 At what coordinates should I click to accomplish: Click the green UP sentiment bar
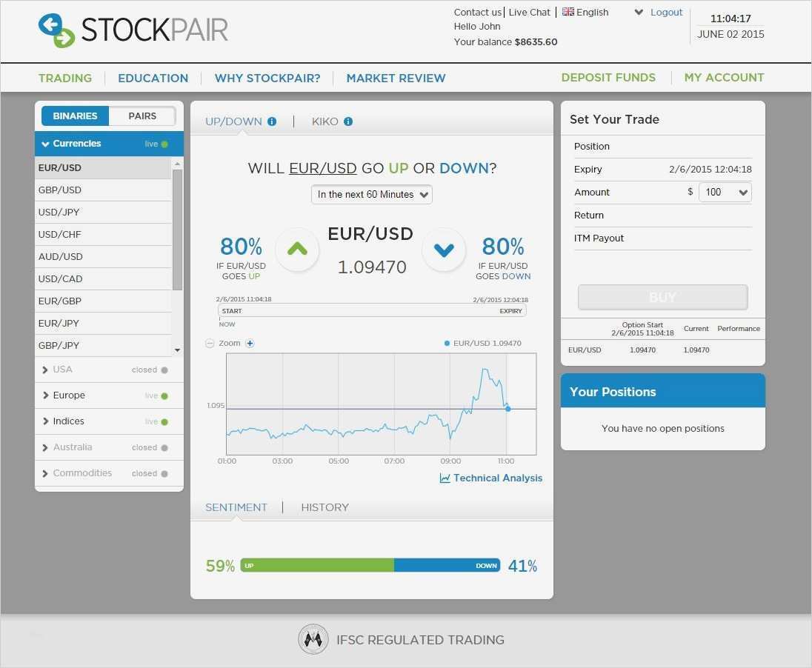(317, 566)
